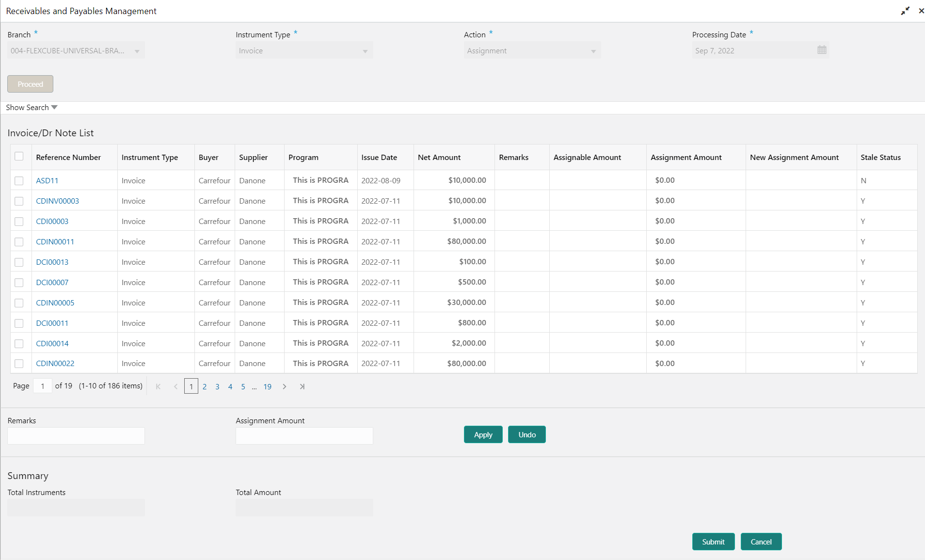Open reference CDI00003

pyautogui.click(x=52, y=221)
